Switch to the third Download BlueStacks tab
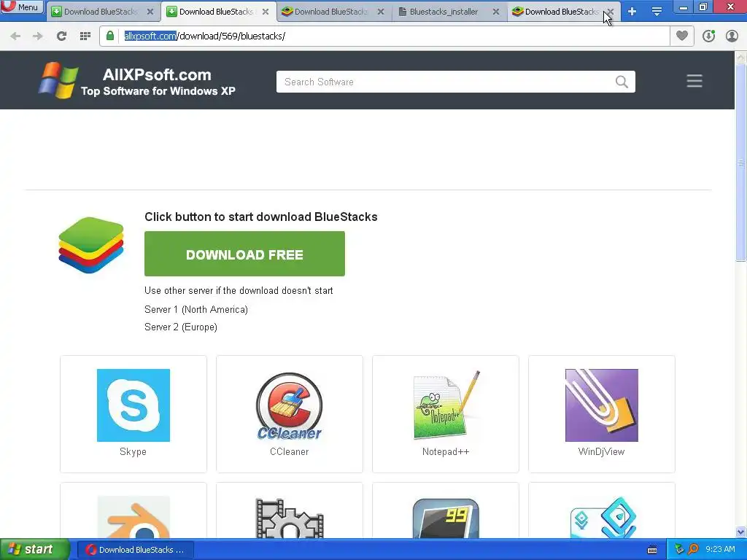The width and height of the screenshot is (747, 560). click(332, 12)
